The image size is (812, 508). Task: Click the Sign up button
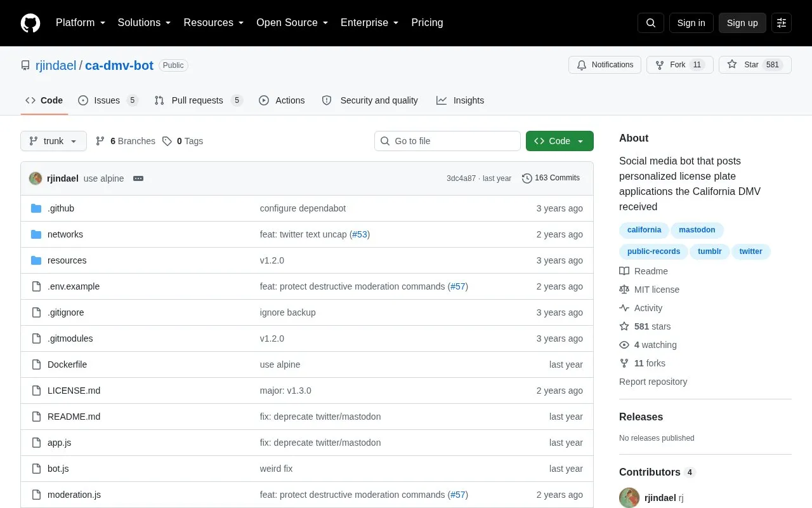(x=742, y=23)
